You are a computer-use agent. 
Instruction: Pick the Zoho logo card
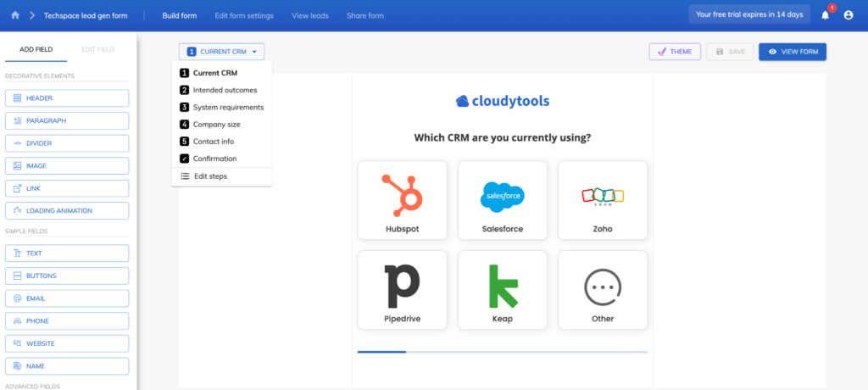[x=603, y=200]
